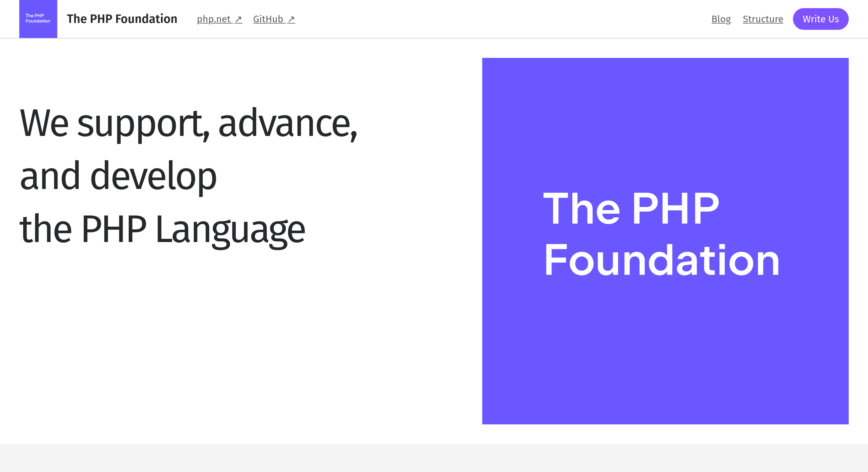Open the GitHub link

click(x=268, y=19)
